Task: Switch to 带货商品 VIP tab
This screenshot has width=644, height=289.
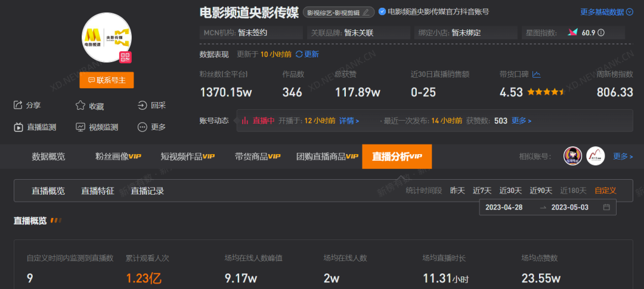Action: [x=258, y=156]
